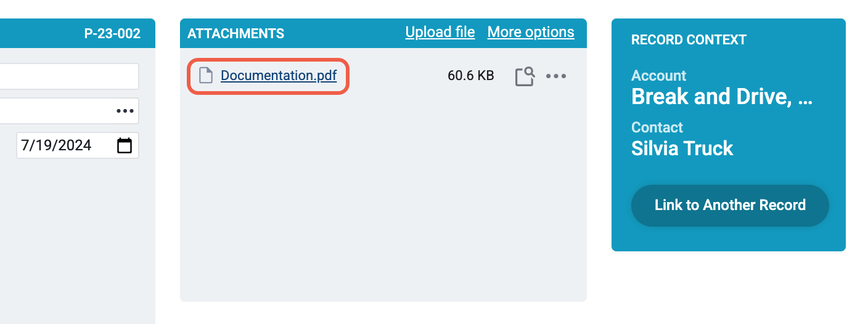
Task: Click the ellipsis inside the lookup field
Action: [125, 111]
